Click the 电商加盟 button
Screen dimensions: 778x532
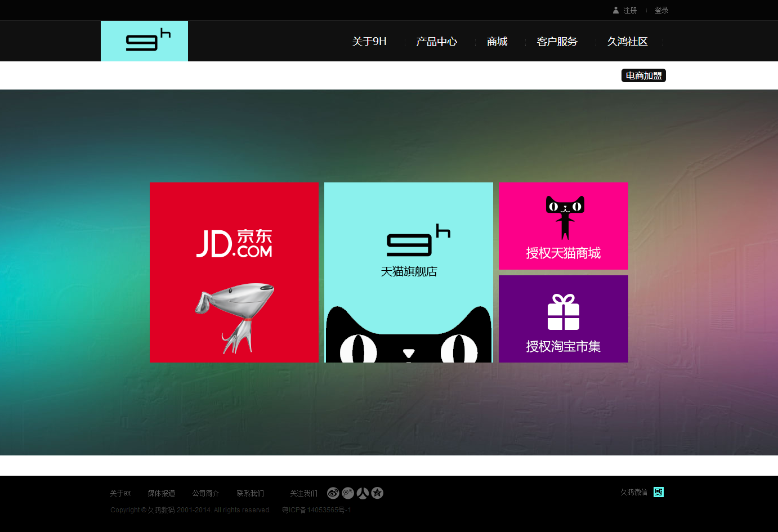coord(643,75)
